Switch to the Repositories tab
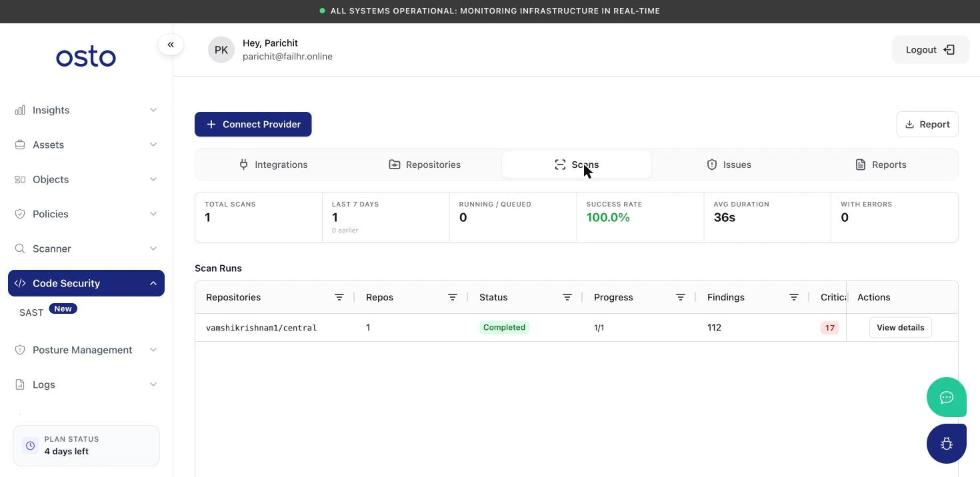The height and width of the screenshot is (477, 980). click(x=425, y=165)
